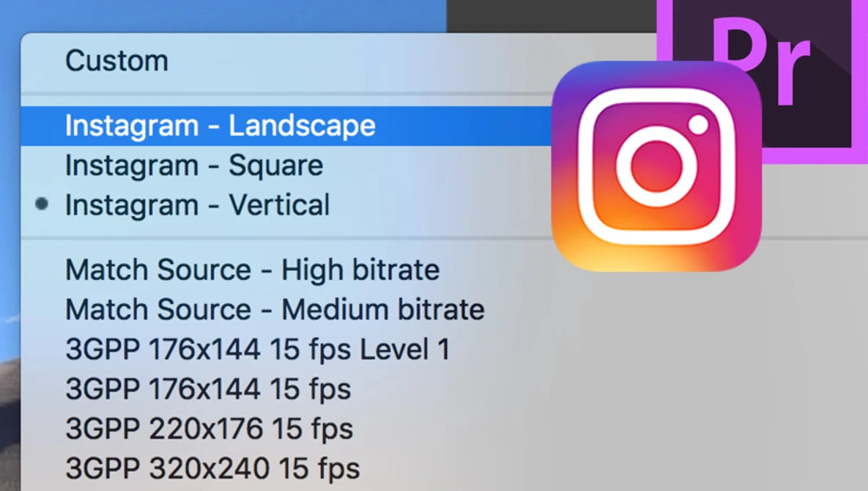Select 3GPP 320x240 15 fps preset
The height and width of the screenshot is (491, 868).
pyautogui.click(x=212, y=468)
